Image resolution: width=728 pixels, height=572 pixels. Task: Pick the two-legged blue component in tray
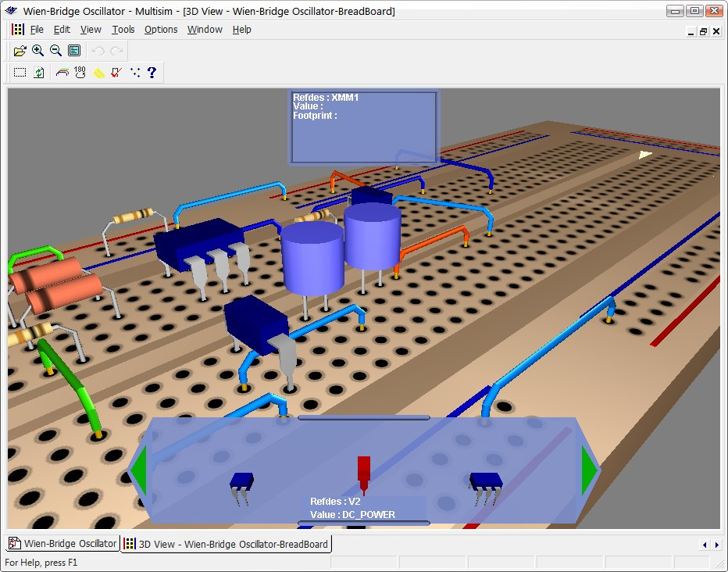241,488
